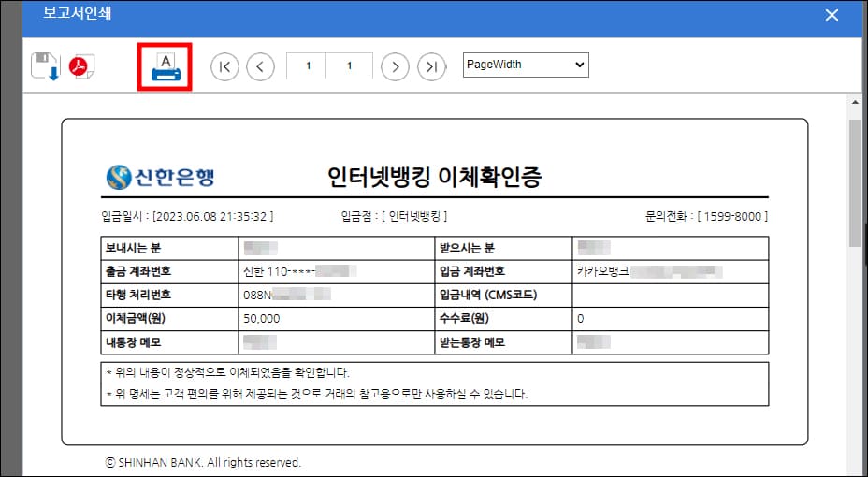Click the 보내시는 분 label cell

[x=169, y=249]
